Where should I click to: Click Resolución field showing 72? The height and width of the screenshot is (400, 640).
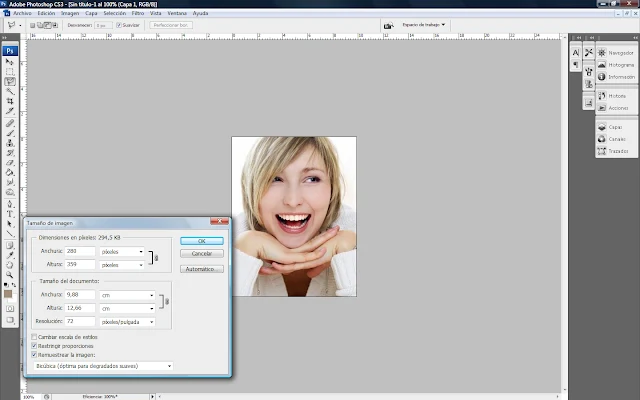coord(80,322)
